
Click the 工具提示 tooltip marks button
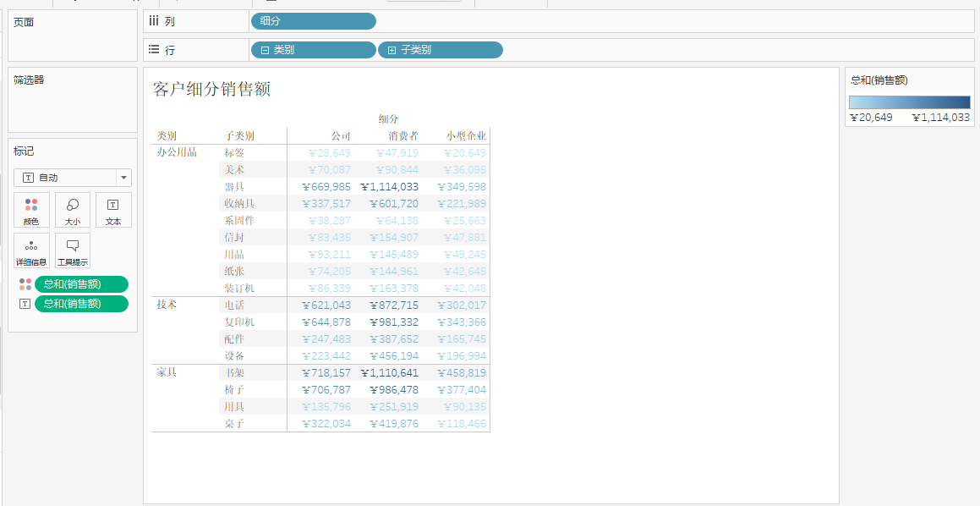click(x=73, y=250)
